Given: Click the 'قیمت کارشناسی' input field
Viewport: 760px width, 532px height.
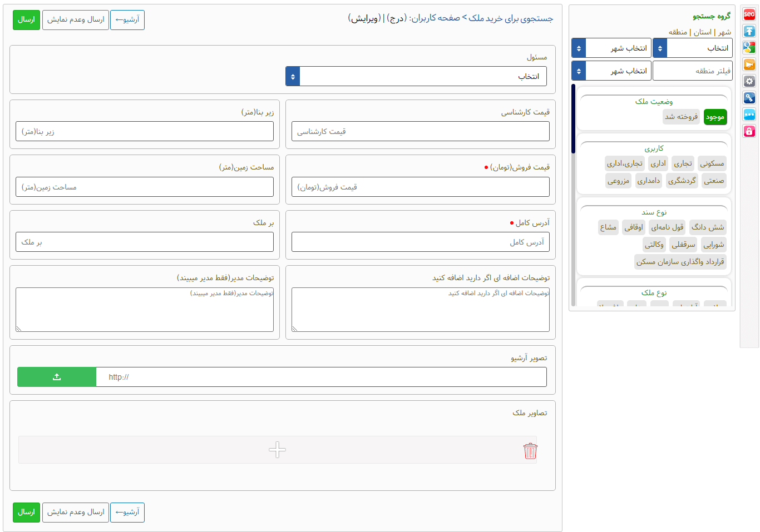Looking at the screenshot, I should coord(420,132).
